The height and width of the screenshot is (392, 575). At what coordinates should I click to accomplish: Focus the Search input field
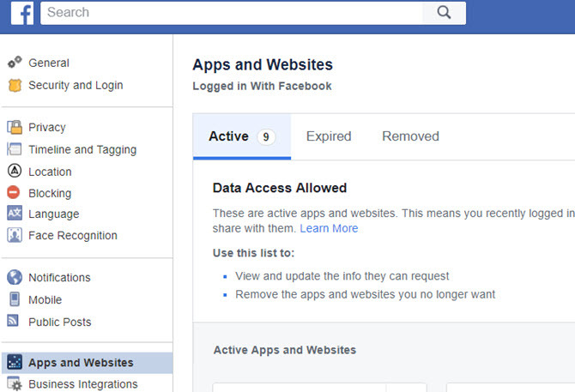232,13
